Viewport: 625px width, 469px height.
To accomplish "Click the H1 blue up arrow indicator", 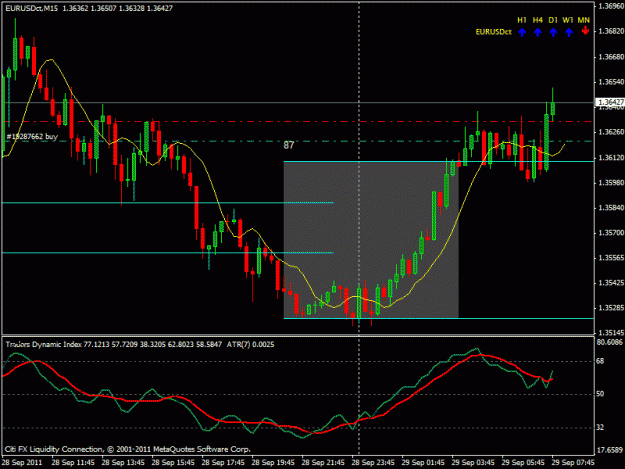I will click(522, 32).
